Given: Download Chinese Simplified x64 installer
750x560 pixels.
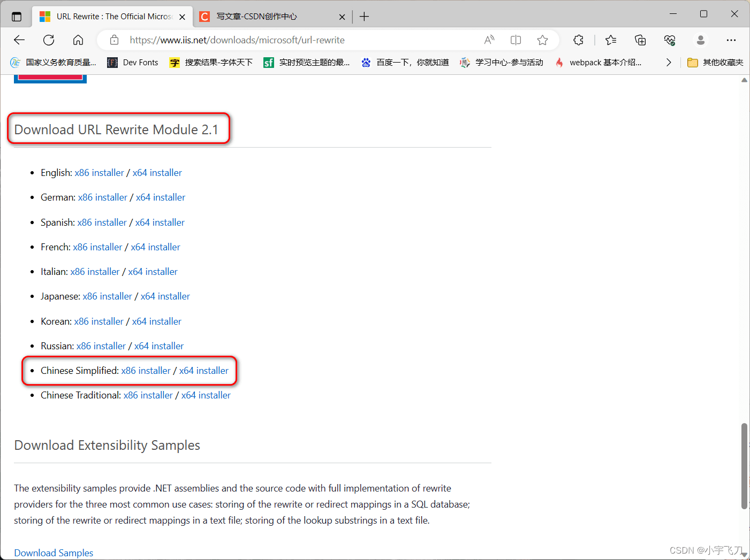Looking at the screenshot, I should pos(204,371).
